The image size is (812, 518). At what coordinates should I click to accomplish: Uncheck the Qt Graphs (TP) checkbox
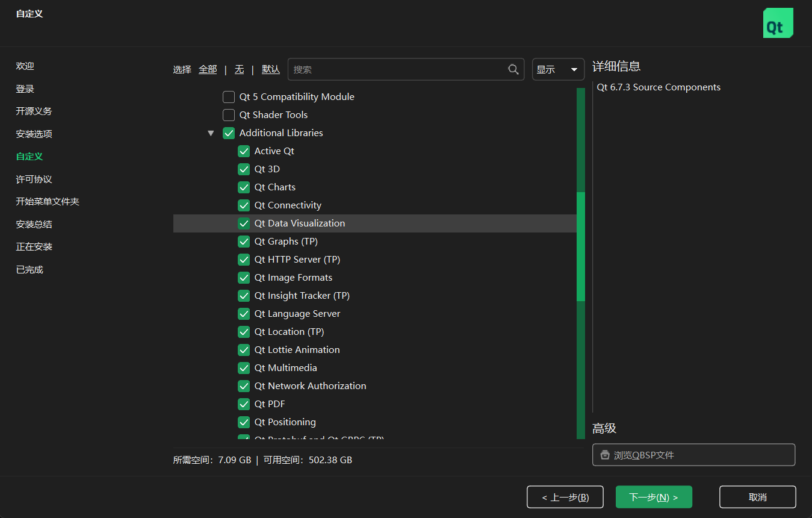244,242
